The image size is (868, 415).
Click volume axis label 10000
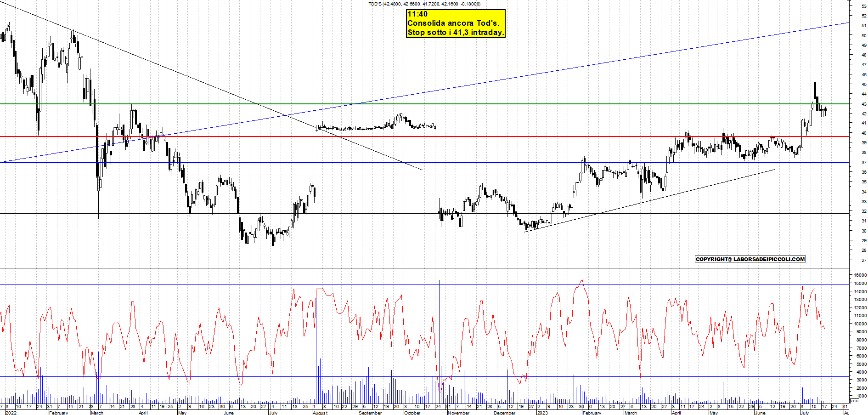pos(861,324)
